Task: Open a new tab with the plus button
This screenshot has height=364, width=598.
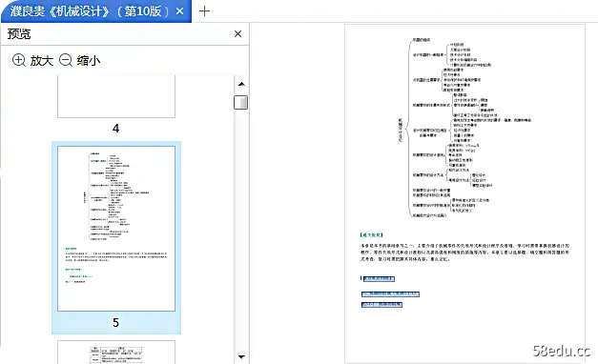Action: pyautogui.click(x=204, y=11)
